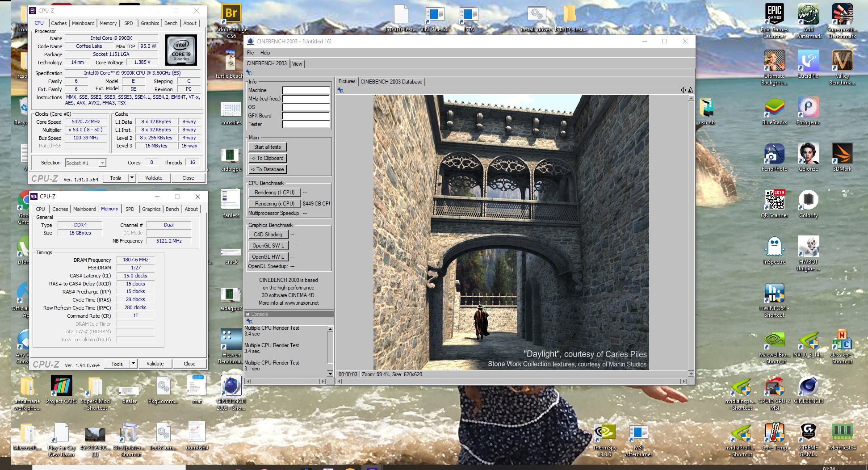This screenshot has height=470, width=868.
Task: Click picture panel vertical scrollbar up arrow
Action: point(691,98)
